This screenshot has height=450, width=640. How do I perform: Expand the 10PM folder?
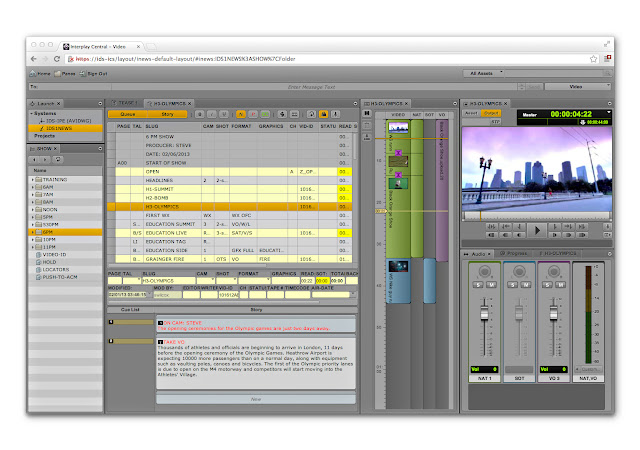pyautogui.click(x=33, y=239)
